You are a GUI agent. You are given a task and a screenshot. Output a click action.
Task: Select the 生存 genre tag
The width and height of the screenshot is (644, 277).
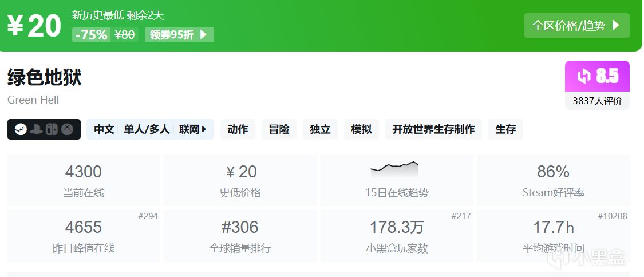[x=505, y=129]
